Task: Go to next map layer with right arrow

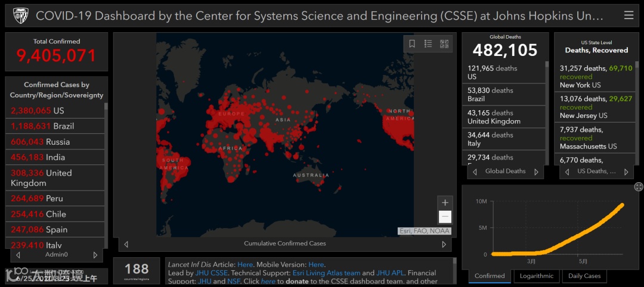Action: pos(444,244)
